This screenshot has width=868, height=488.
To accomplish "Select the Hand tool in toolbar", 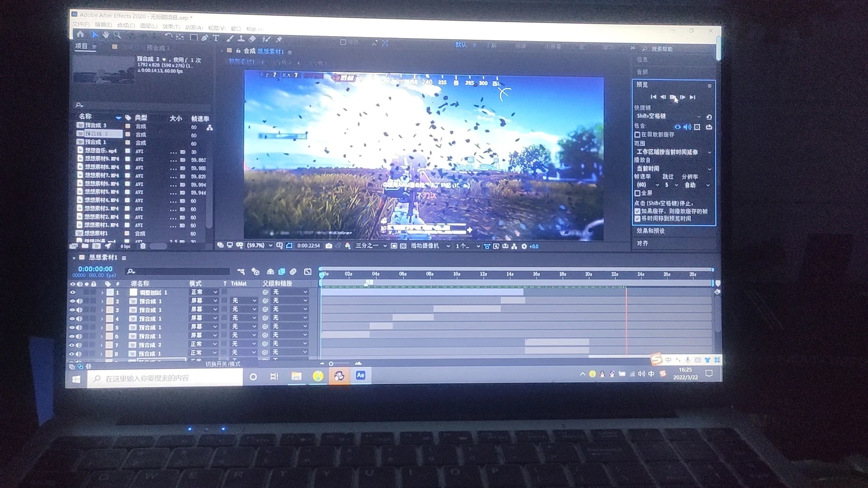I will point(105,35).
